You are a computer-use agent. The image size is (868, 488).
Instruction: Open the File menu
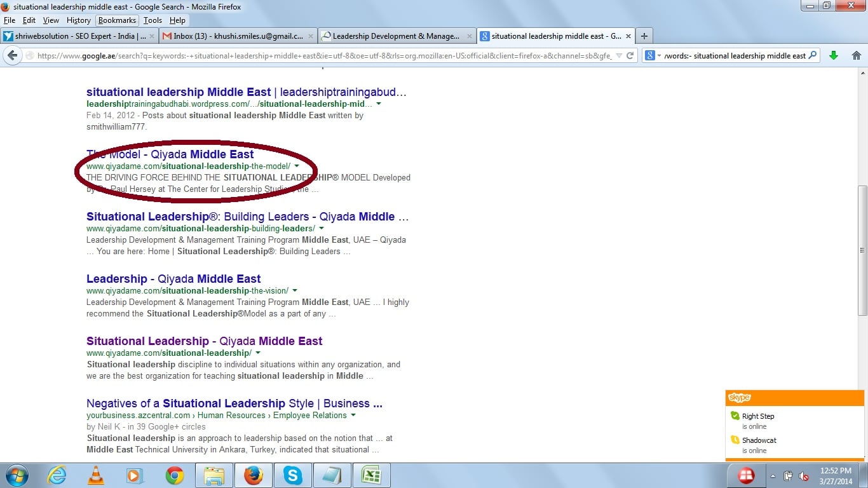tap(10, 20)
